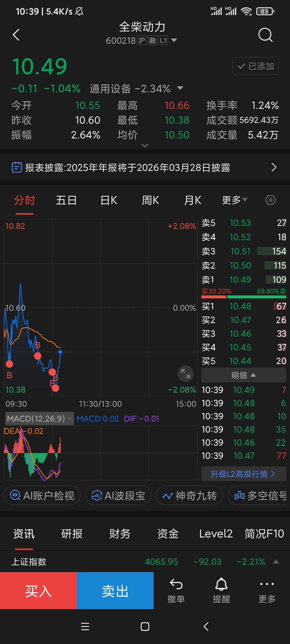The image size is (290, 644).
Task: Open MACD(12,26,9) indicator dropdown
Action: tap(39, 419)
